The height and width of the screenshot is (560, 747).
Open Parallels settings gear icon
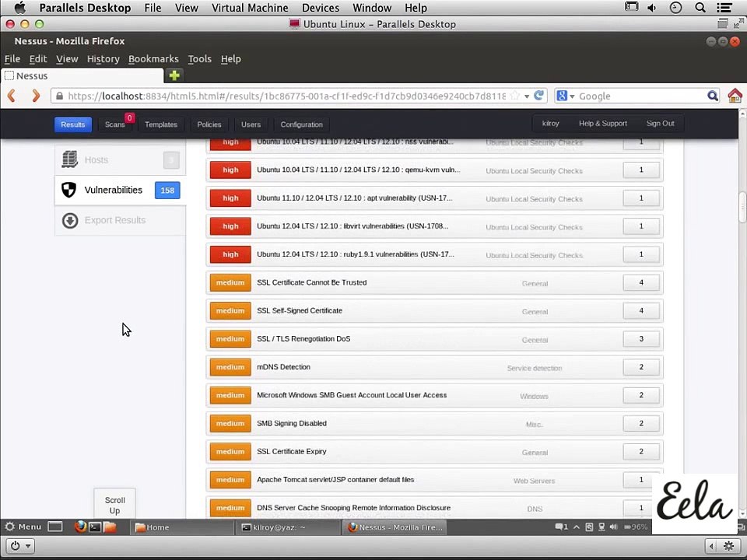tap(729, 546)
